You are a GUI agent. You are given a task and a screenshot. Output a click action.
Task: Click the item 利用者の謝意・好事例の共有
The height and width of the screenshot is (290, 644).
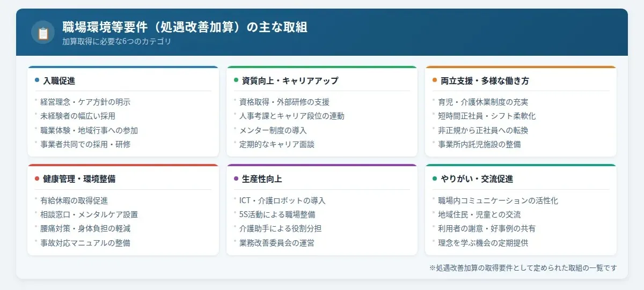tap(487, 228)
